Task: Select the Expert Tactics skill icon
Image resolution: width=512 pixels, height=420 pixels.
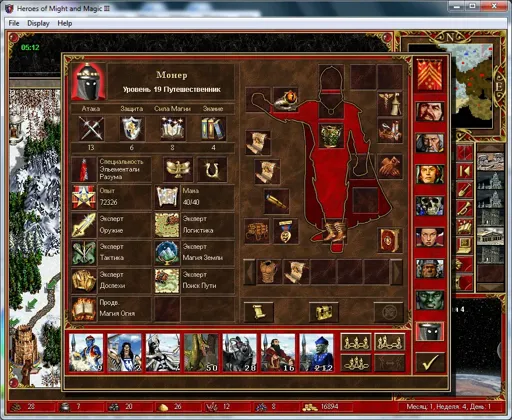Action: point(84,253)
